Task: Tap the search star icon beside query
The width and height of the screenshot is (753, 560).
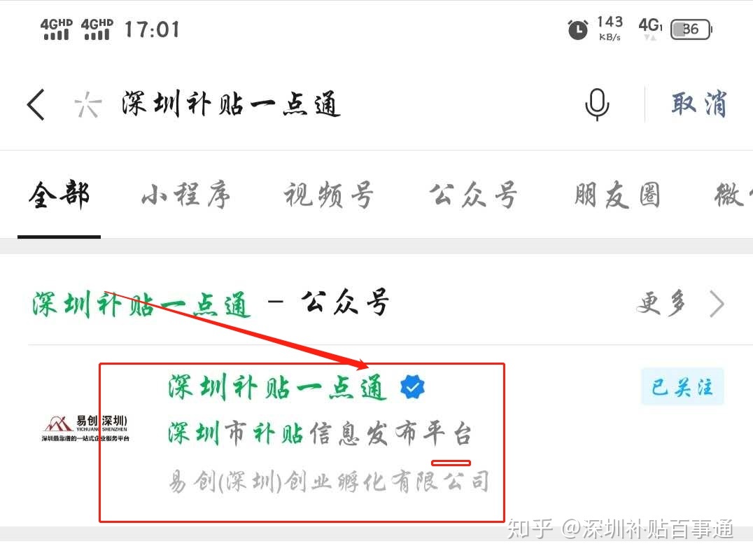Action: (x=88, y=104)
